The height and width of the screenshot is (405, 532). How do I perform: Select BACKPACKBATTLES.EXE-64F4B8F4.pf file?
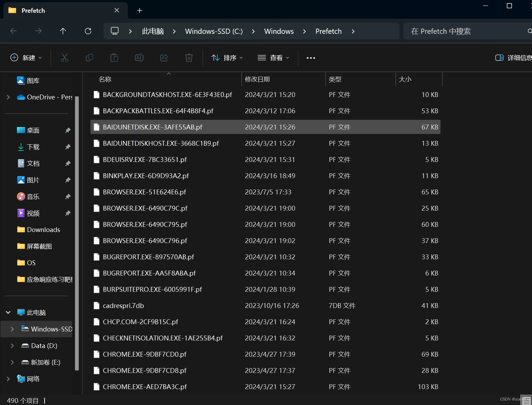pyautogui.click(x=265, y=111)
